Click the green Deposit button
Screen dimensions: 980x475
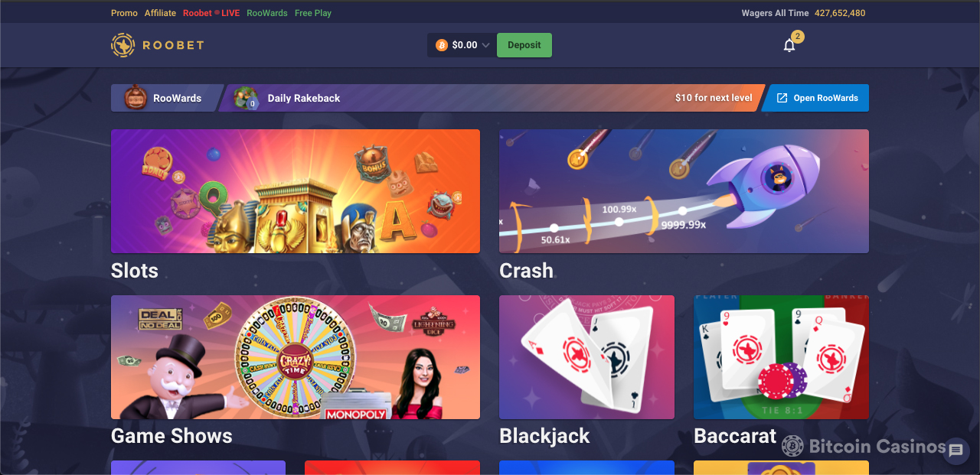click(x=524, y=45)
